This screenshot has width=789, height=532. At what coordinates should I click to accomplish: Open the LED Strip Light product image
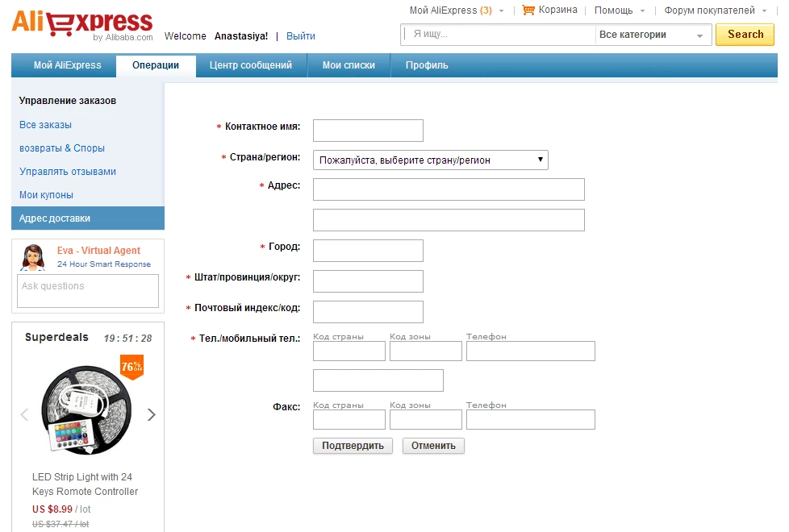[x=87, y=411]
